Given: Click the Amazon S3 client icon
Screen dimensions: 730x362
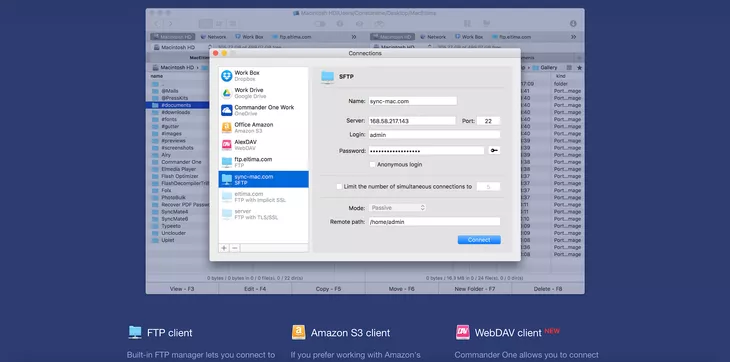Looking at the screenshot, I should tap(298, 332).
